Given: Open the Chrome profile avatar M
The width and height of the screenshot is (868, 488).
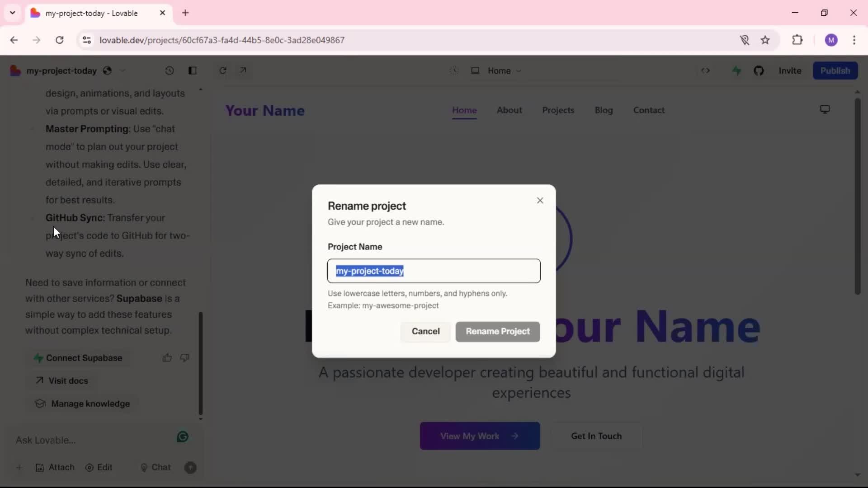Looking at the screenshot, I should tap(831, 40).
